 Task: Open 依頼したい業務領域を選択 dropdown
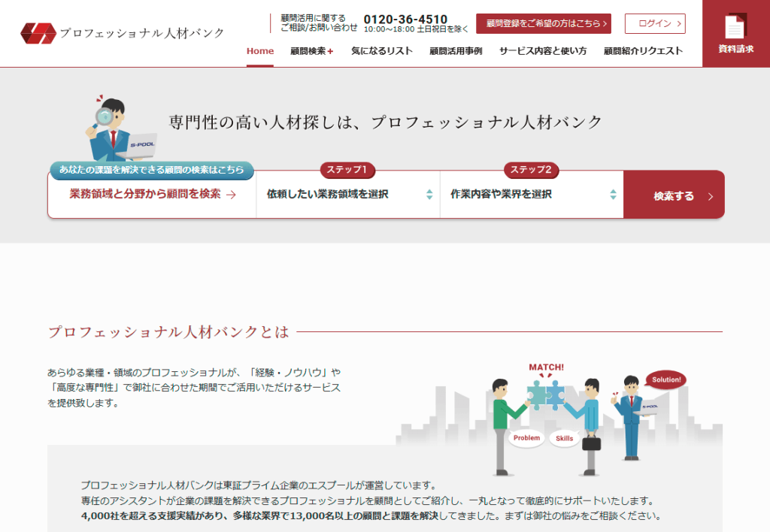347,195
